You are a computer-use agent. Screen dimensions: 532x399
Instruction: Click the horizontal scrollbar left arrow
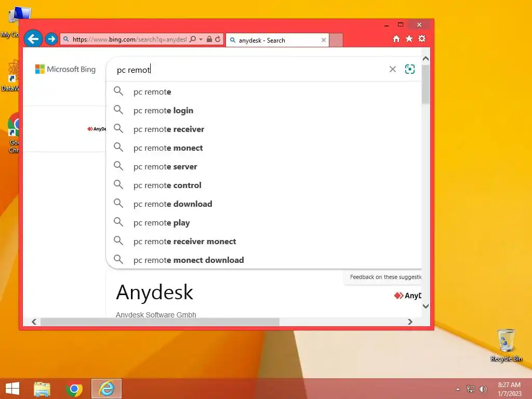(x=34, y=322)
